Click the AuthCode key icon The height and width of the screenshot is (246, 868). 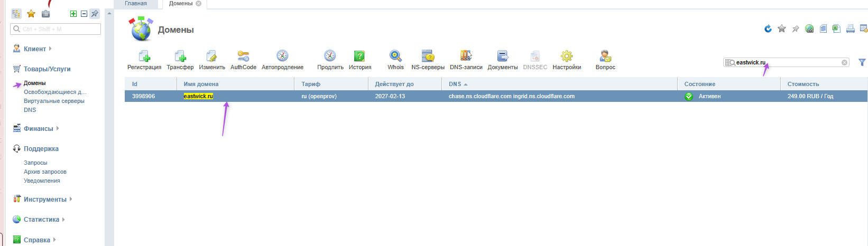tap(243, 56)
